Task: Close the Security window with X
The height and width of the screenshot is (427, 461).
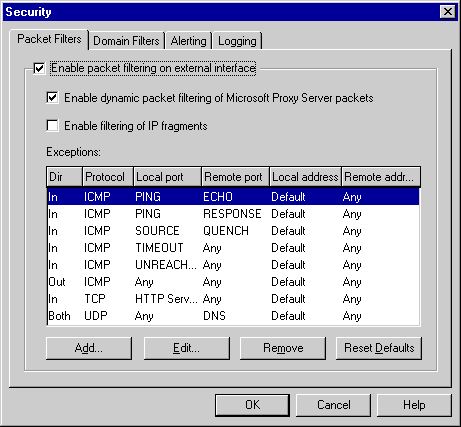Action: (448, 12)
